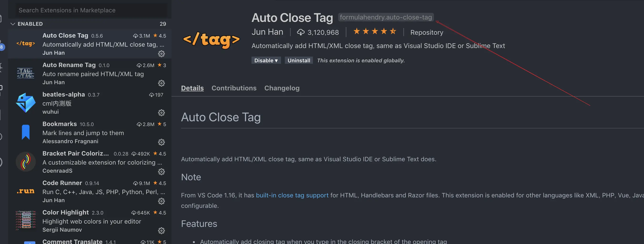Focus the Search Extensions in Marketplace field
The image size is (644, 244).
coord(90,10)
